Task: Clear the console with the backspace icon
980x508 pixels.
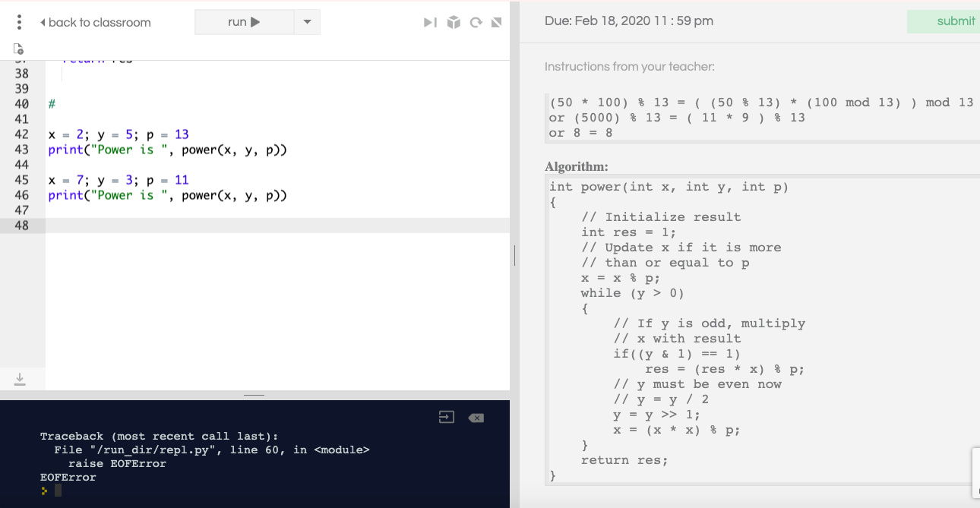Action: click(x=476, y=416)
